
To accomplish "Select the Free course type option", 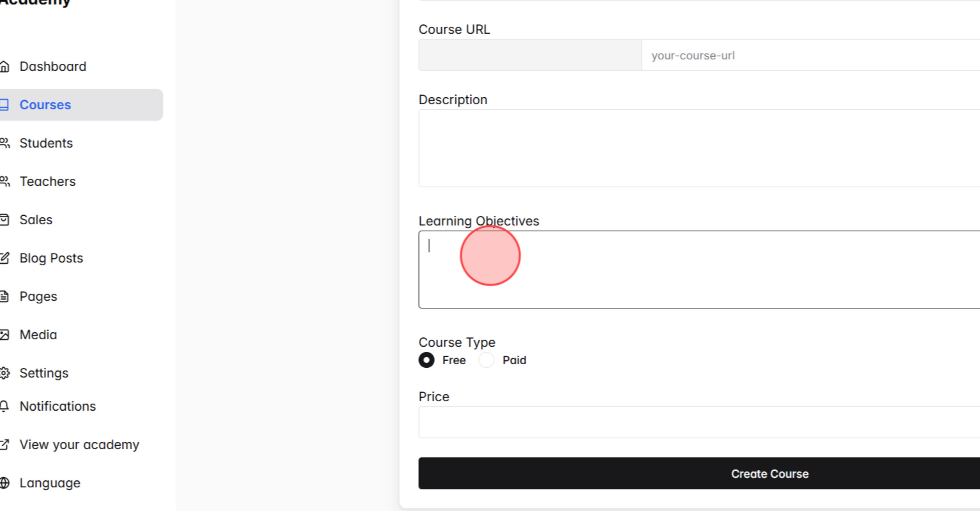I will (427, 360).
